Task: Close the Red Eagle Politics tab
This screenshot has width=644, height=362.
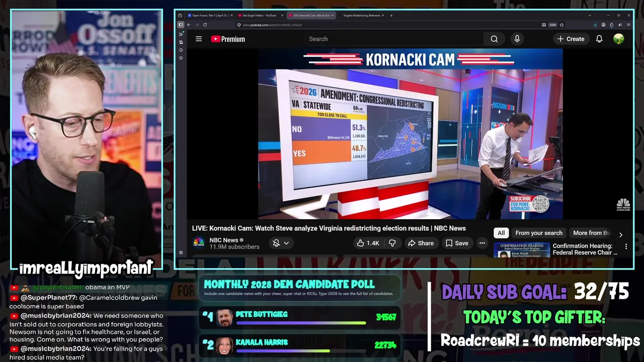Action: point(282,16)
